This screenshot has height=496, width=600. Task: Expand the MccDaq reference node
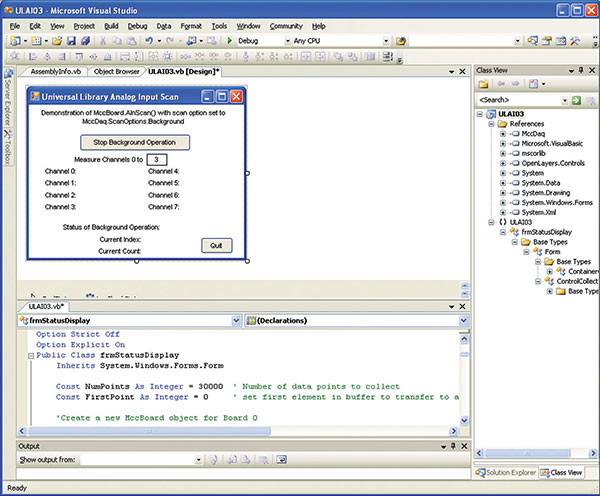tap(502, 133)
